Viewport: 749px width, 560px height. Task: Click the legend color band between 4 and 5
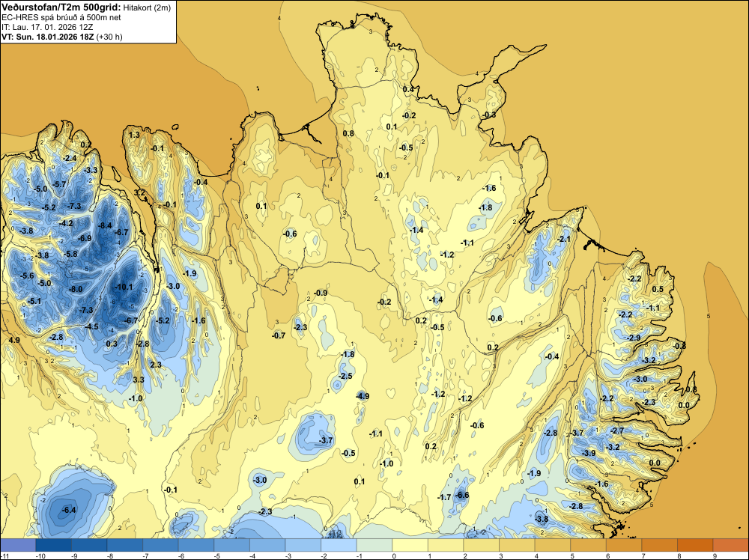(553, 545)
